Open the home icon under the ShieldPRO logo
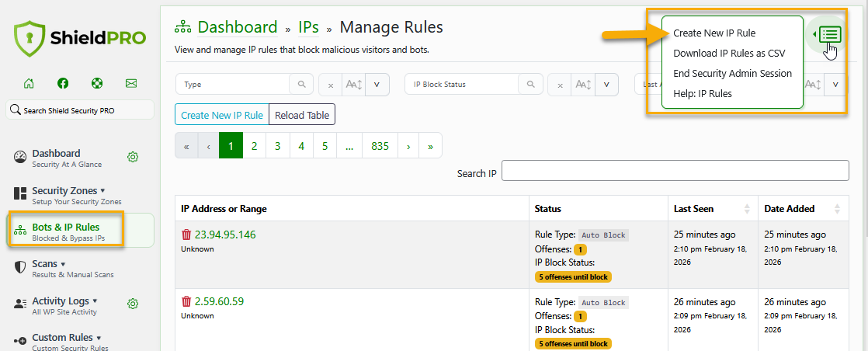The width and height of the screenshot is (868, 351). pos(29,84)
